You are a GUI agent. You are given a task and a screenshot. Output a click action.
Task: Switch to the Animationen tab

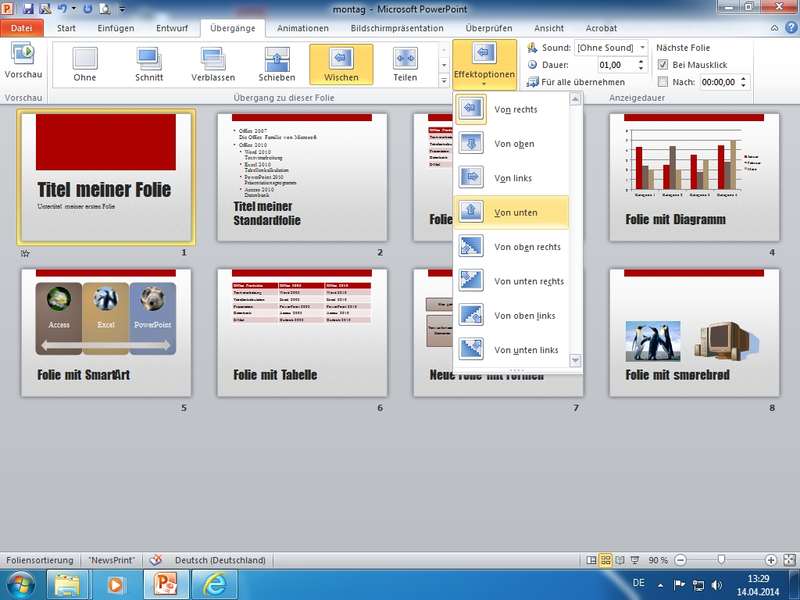click(x=302, y=28)
